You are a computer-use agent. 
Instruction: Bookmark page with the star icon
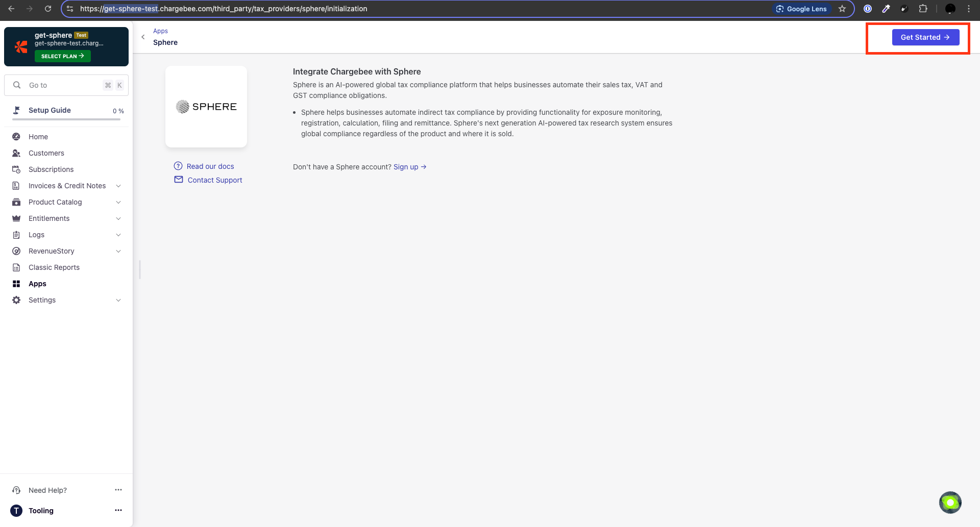coord(842,9)
